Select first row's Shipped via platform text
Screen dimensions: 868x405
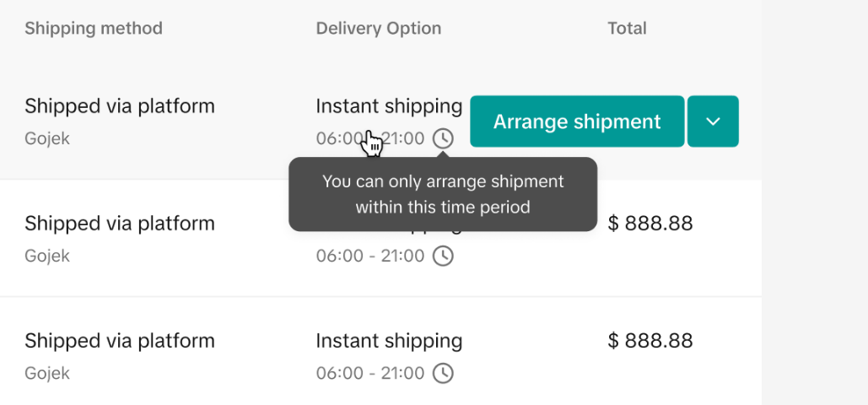120,106
